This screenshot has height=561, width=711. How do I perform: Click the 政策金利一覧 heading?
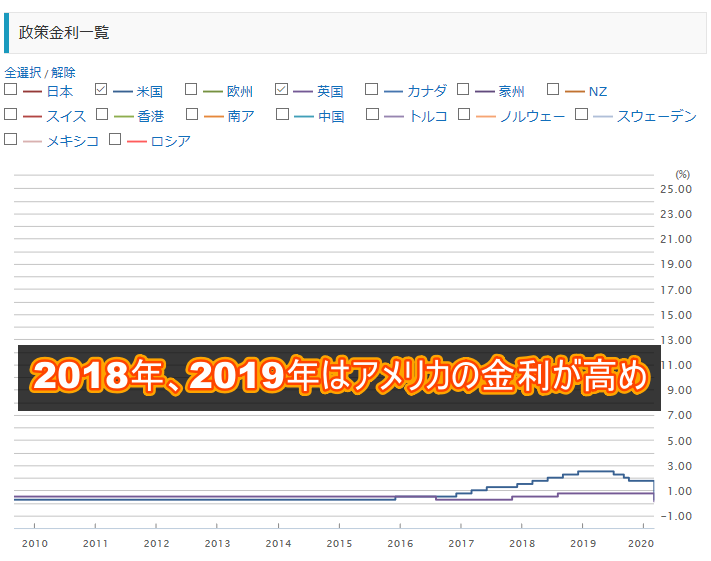tap(64, 33)
